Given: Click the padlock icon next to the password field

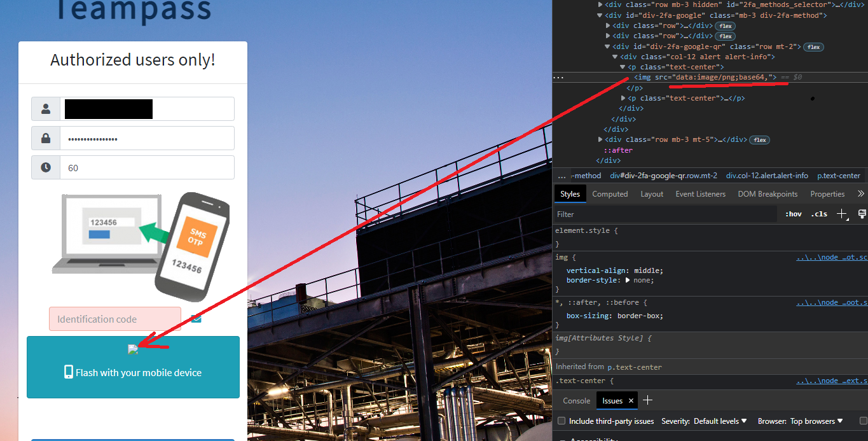Looking at the screenshot, I should (45, 138).
